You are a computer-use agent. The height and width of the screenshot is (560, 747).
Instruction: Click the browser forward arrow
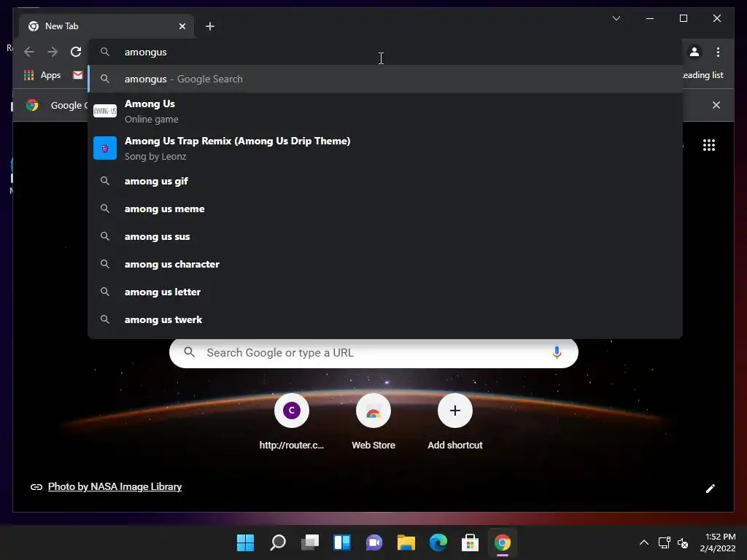(x=53, y=52)
